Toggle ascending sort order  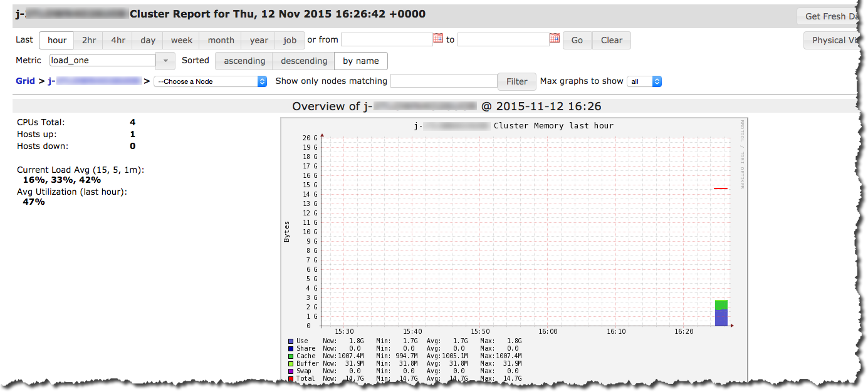244,61
